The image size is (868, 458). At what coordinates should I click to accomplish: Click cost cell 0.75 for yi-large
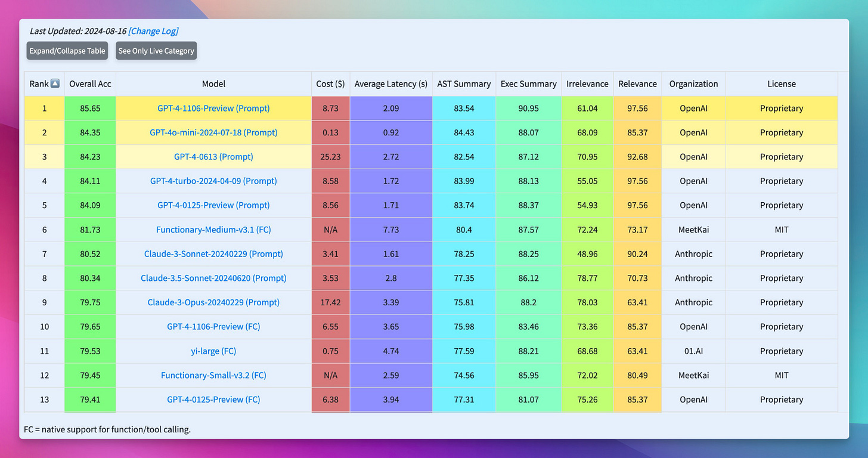point(330,351)
